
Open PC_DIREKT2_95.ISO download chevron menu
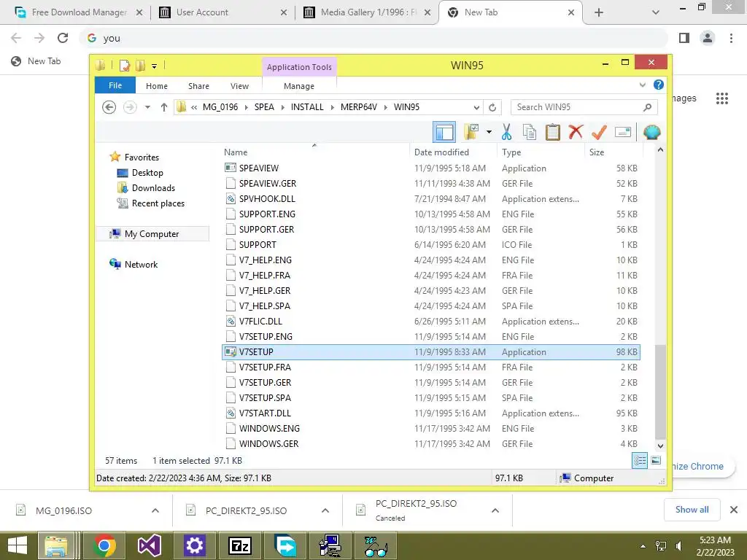click(x=325, y=510)
